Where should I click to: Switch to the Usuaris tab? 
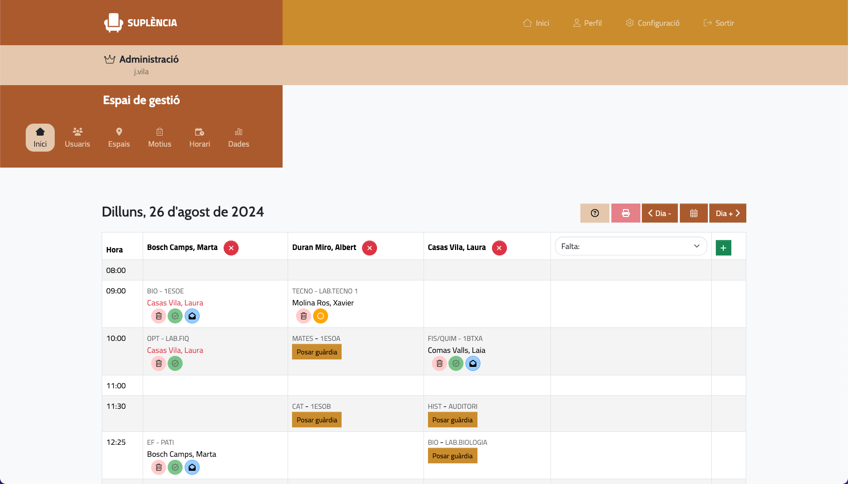[77, 137]
